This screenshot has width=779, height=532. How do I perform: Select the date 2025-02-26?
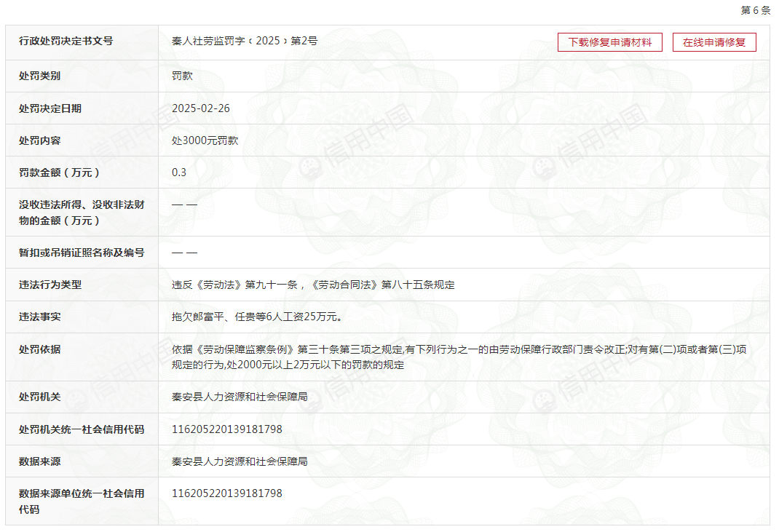pyautogui.click(x=201, y=108)
